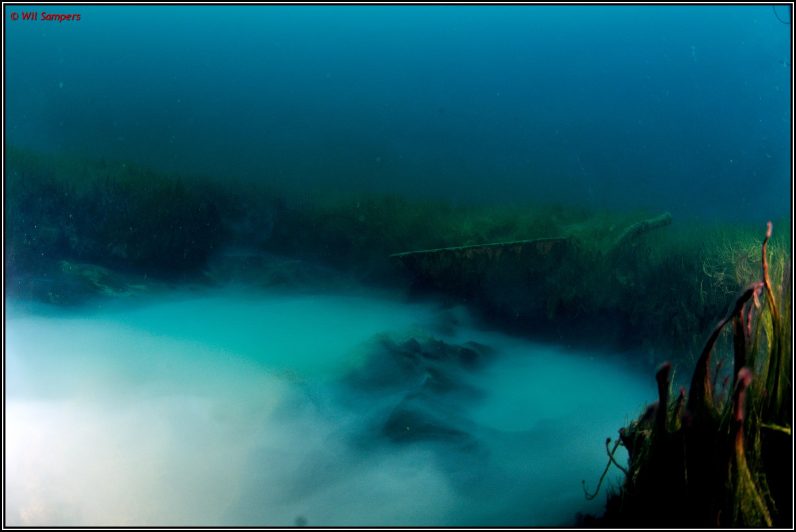Click the bright milky white cloud

pyautogui.click(x=111, y=426)
